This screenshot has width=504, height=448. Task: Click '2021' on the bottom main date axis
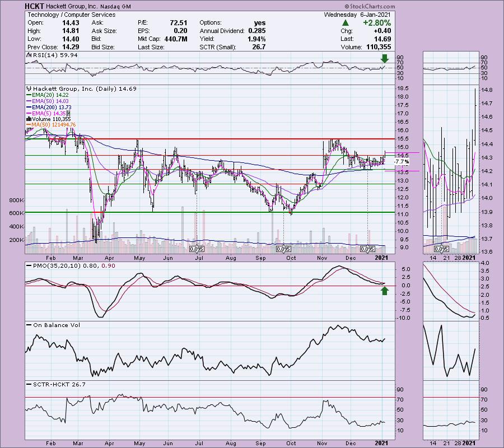click(x=381, y=443)
